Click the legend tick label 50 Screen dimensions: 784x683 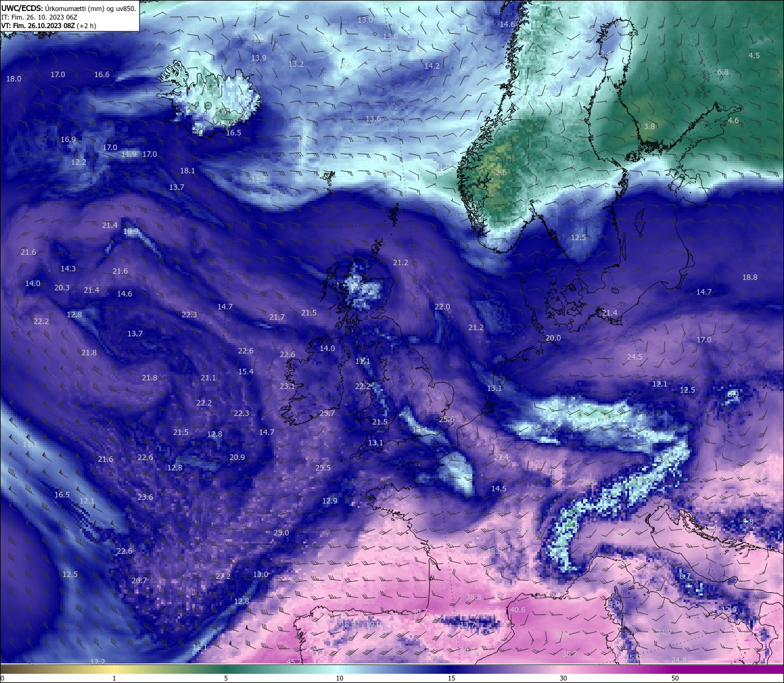675,678
